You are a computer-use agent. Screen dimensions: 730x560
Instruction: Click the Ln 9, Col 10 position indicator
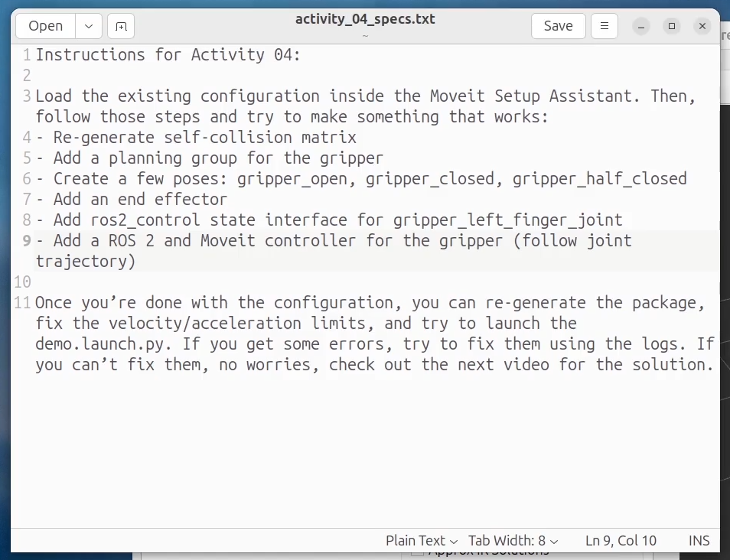(x=621, y=540)
